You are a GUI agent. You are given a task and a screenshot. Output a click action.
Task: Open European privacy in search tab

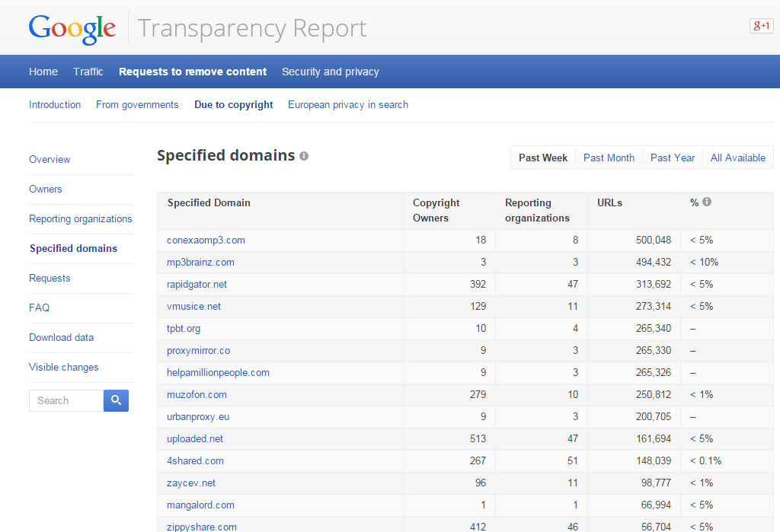[347, 104]
